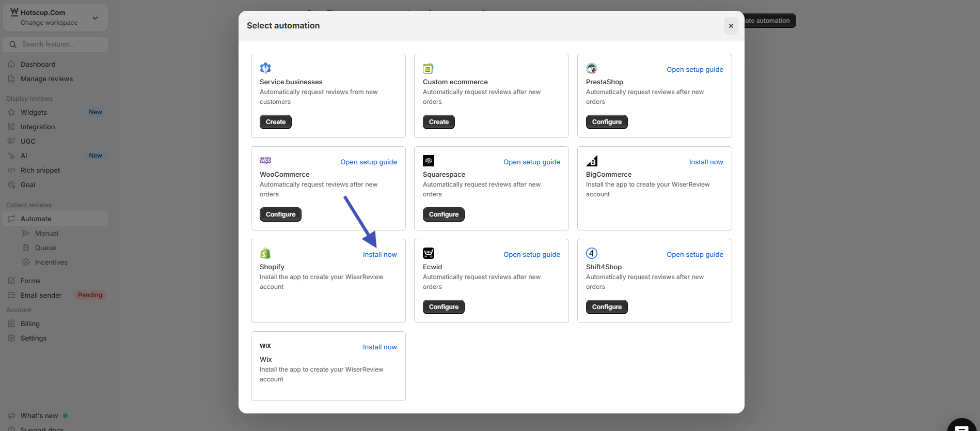
Task: Click the Goal target icon in sidebar
Action: [x=11, y=184]
